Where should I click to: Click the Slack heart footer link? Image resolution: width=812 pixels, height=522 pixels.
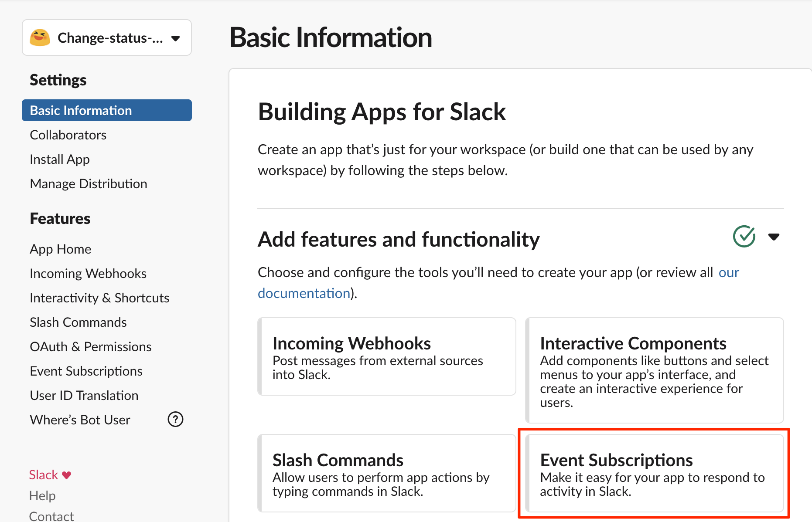click(50, 475)
